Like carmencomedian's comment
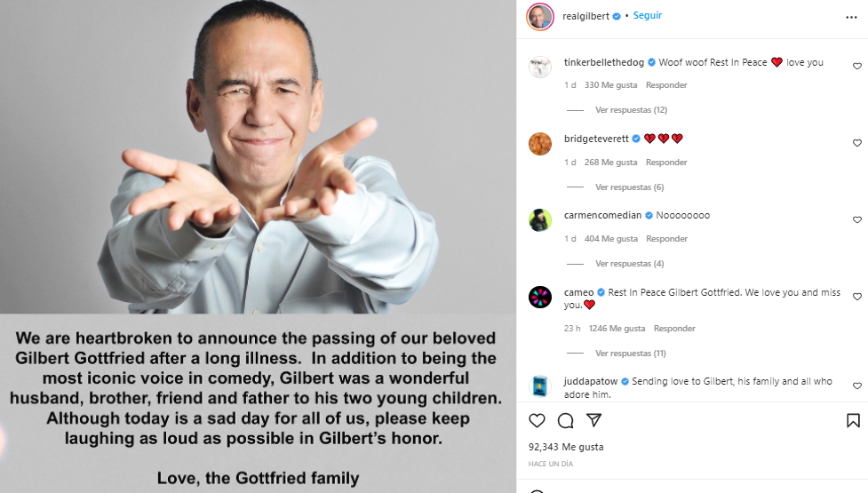This screenshot has width=868, height=493. click(857, 220)
